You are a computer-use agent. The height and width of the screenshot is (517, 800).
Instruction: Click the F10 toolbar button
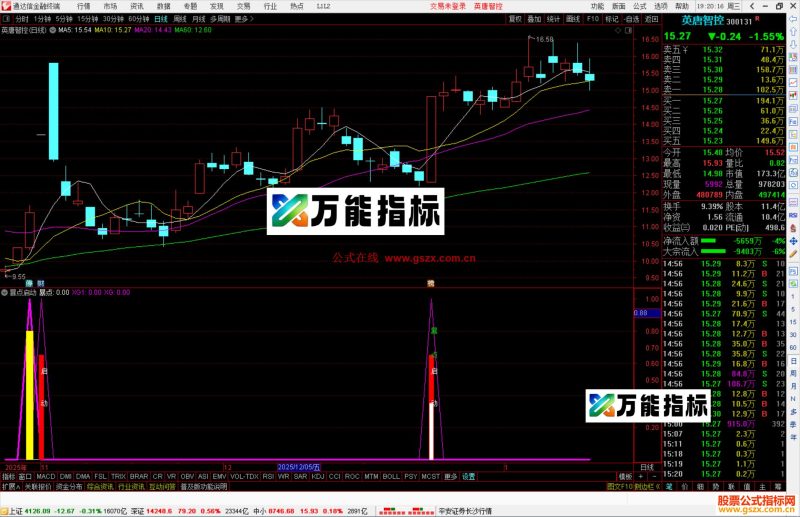coord(592,19)
